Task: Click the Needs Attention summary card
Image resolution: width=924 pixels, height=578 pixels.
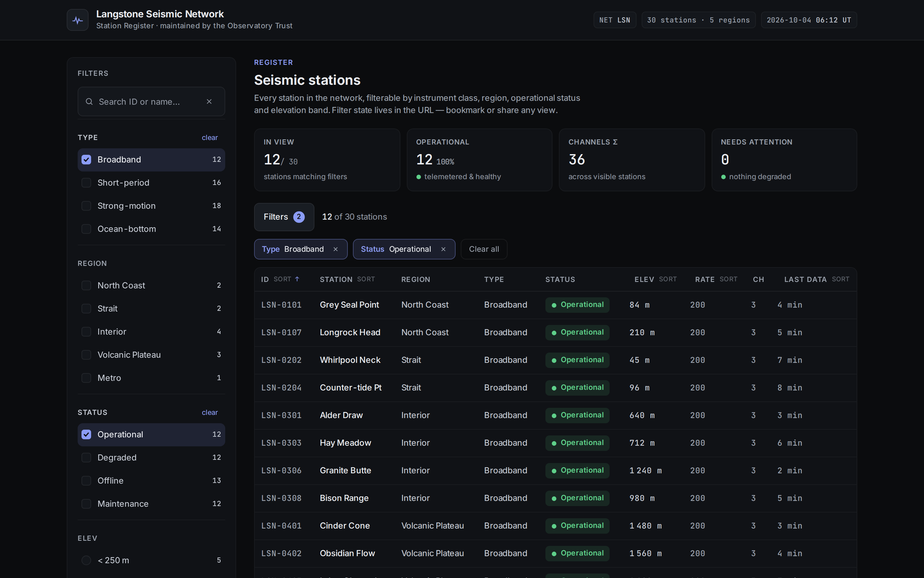Action: [784, 160]
